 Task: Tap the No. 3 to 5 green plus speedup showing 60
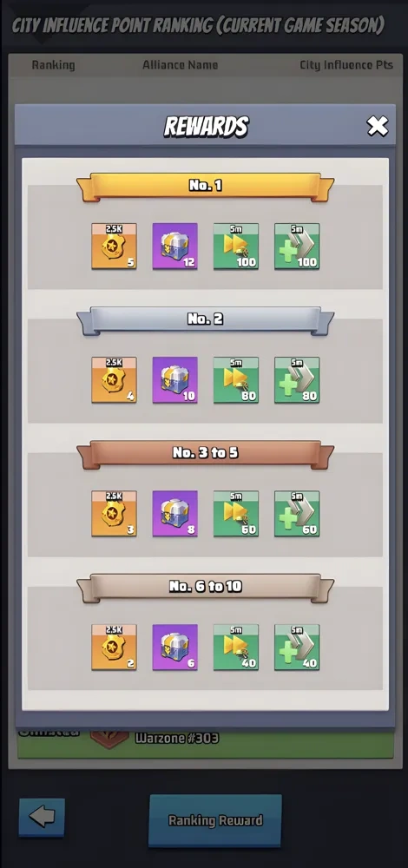(297, 514)
